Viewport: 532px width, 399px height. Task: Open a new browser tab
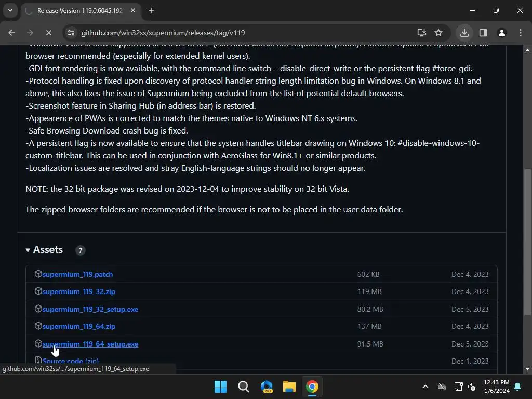[152, 10]
